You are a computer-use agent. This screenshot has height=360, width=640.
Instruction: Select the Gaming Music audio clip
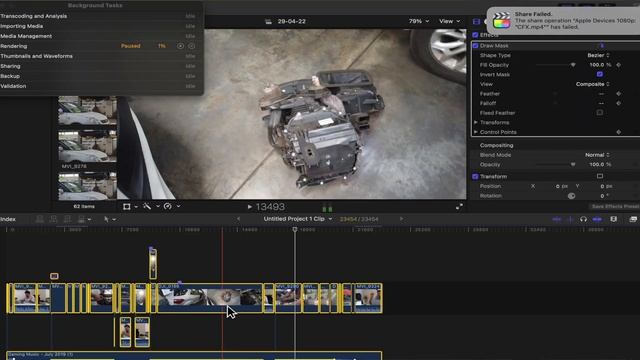[194, 356]
